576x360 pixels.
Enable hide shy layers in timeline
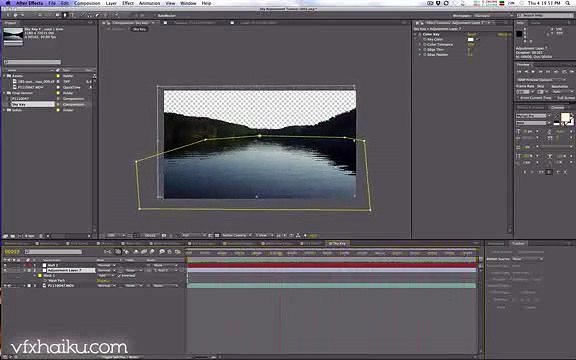(136, 252)
